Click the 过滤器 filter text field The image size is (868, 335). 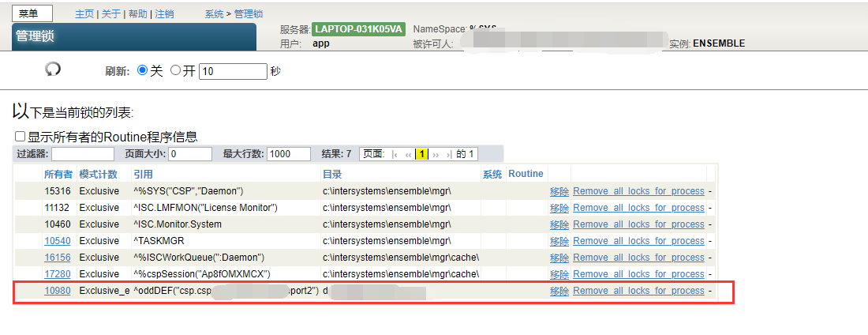click(83, 154)
